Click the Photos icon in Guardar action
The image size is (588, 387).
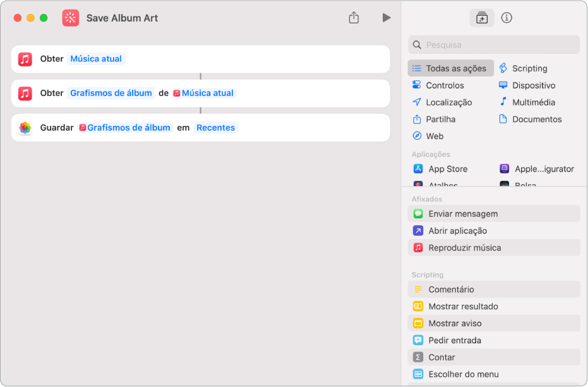tap(25, 128)
